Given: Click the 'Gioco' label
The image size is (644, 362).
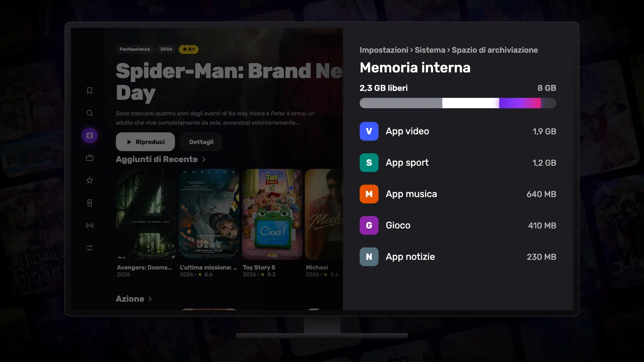Looking at the screenshot, I should click(398, 225).
